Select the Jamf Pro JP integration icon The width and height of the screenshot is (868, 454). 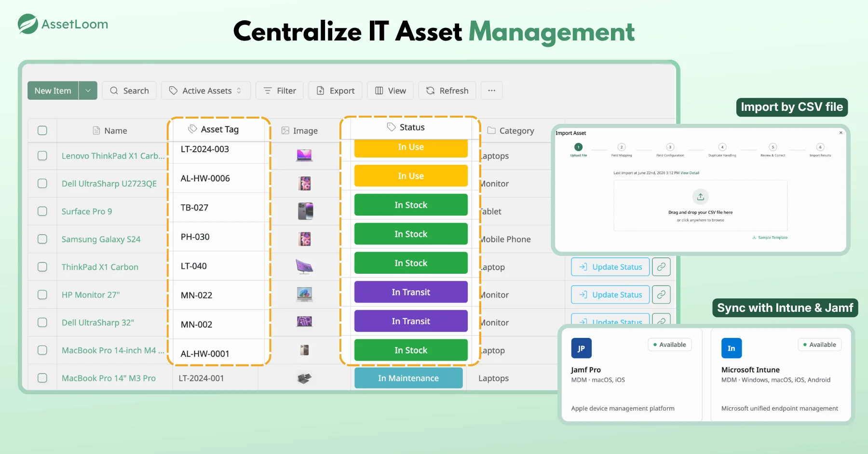coord(581,348)
